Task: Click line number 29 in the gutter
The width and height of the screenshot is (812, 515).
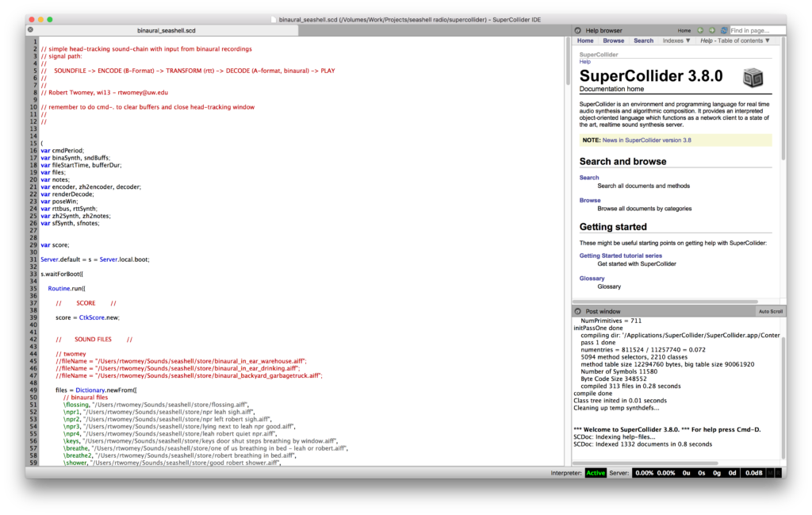Action: pos(33,245)
